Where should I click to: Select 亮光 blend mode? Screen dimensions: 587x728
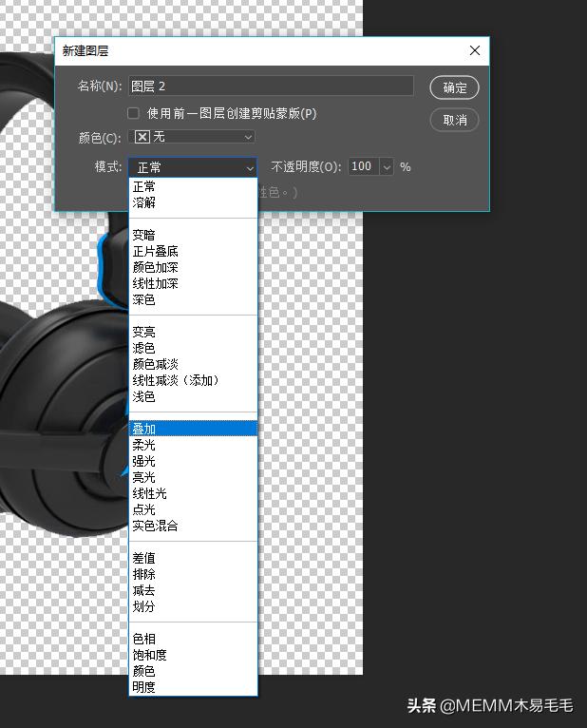click(x=193, y=477)
